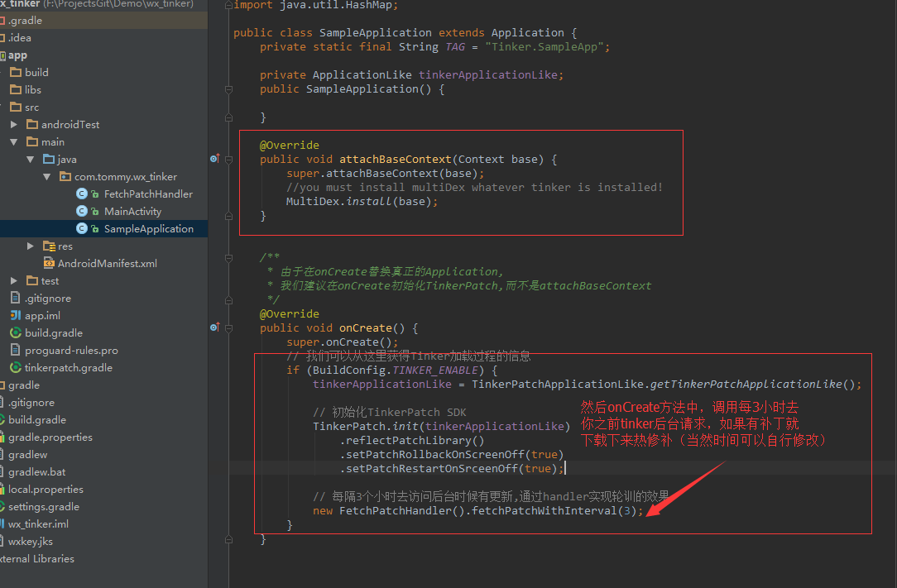The height and width of the screenshot is (588, 897).
Task: Click the proguard-rules.pro file icon
Action: pos(16,350)
